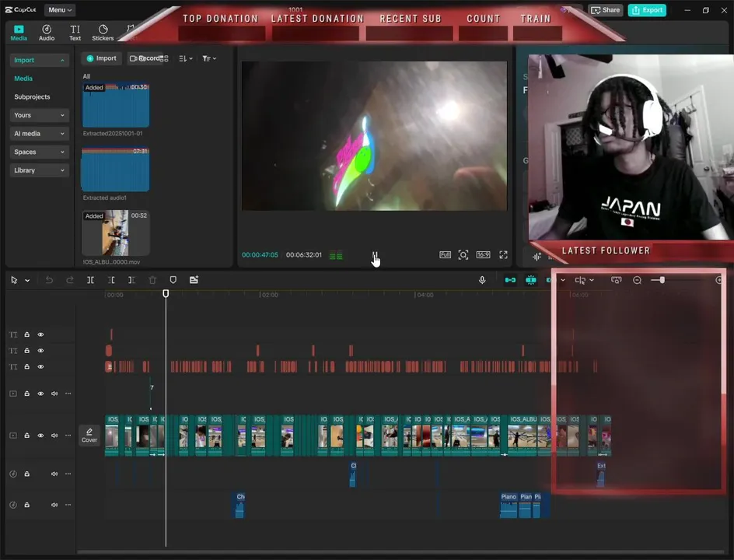The image size is (734, 560).
Task: Click the Redo icon
Action: click(70, 280)
